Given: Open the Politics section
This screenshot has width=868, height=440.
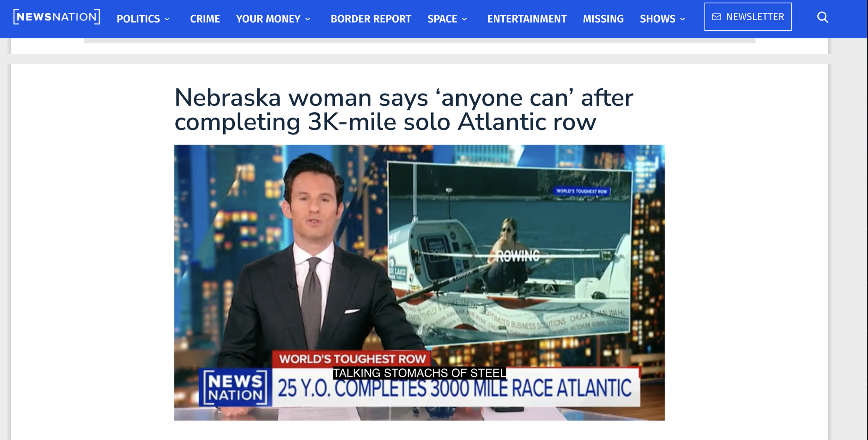Looking at the screenshot, I should [x=139, y=19].
